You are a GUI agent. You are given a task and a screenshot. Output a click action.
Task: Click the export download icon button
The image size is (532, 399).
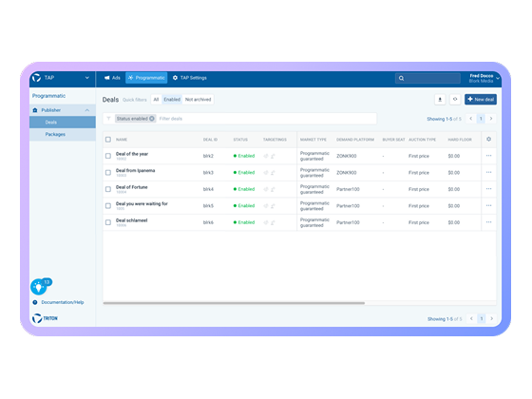click(x=440, y=100)
